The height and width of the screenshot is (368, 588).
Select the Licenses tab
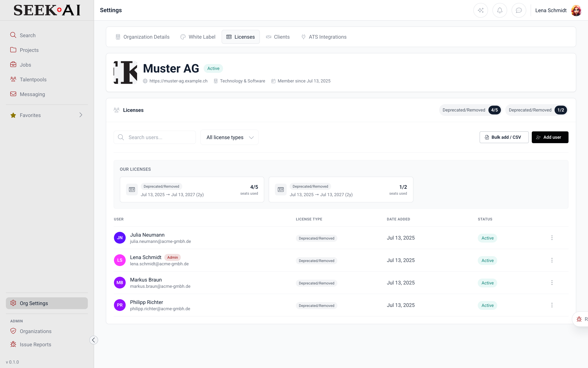(241, 37)
